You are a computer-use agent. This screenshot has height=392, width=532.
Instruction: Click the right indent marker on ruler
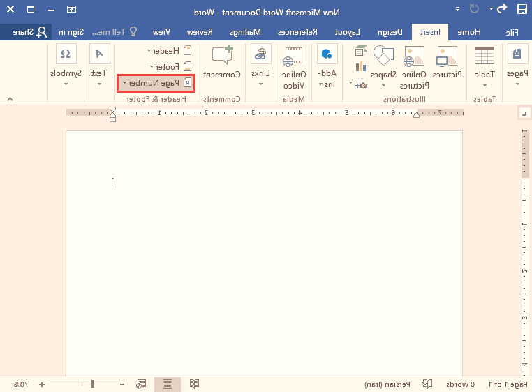click(417, 115)
